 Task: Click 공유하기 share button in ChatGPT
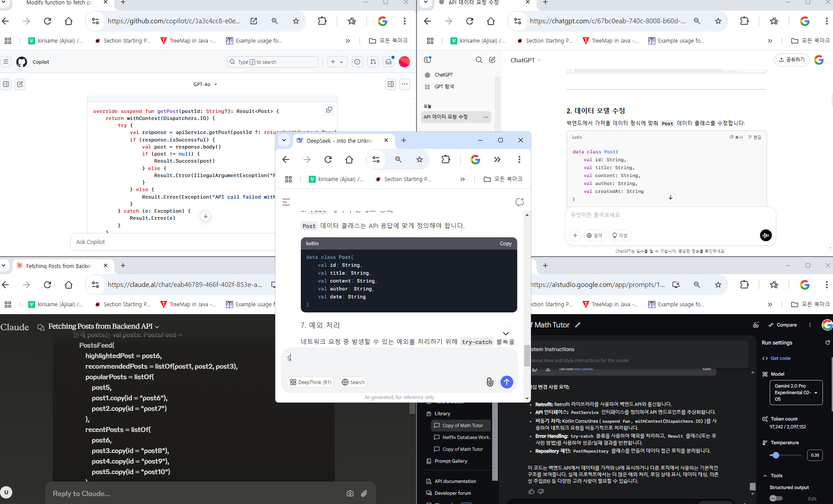792,60
